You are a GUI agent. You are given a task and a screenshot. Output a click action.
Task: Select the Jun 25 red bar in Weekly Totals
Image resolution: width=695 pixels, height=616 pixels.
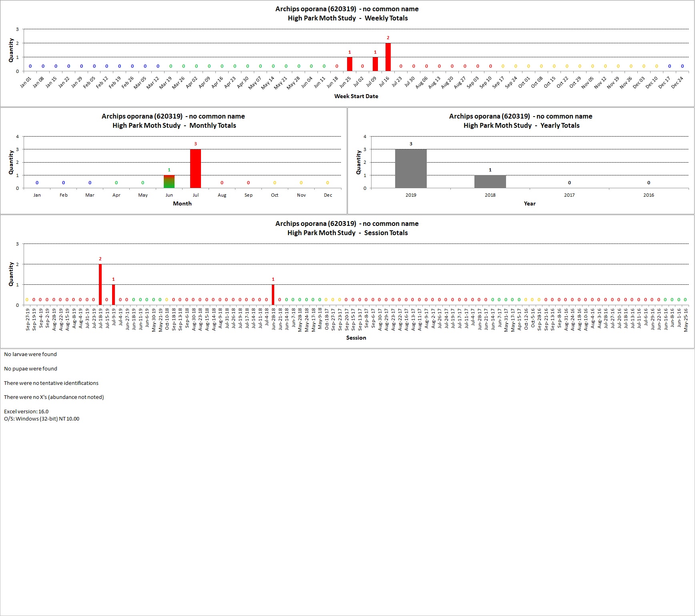click(350, 64)
